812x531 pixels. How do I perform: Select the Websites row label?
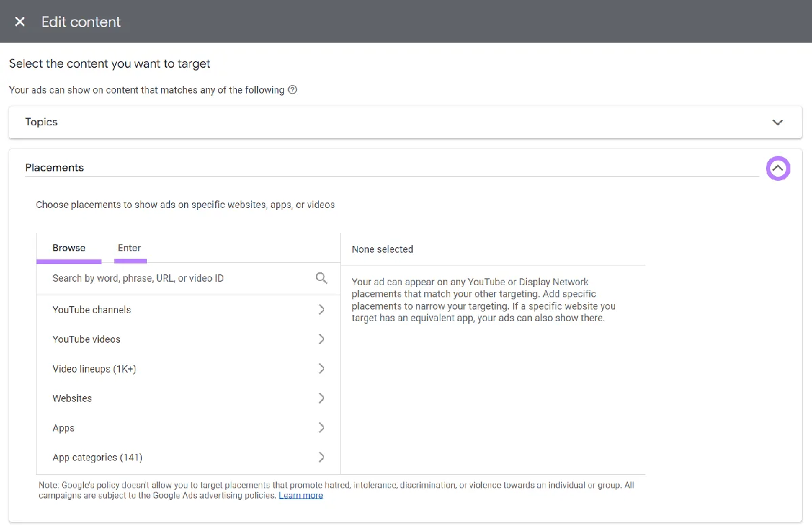(72, 398)
